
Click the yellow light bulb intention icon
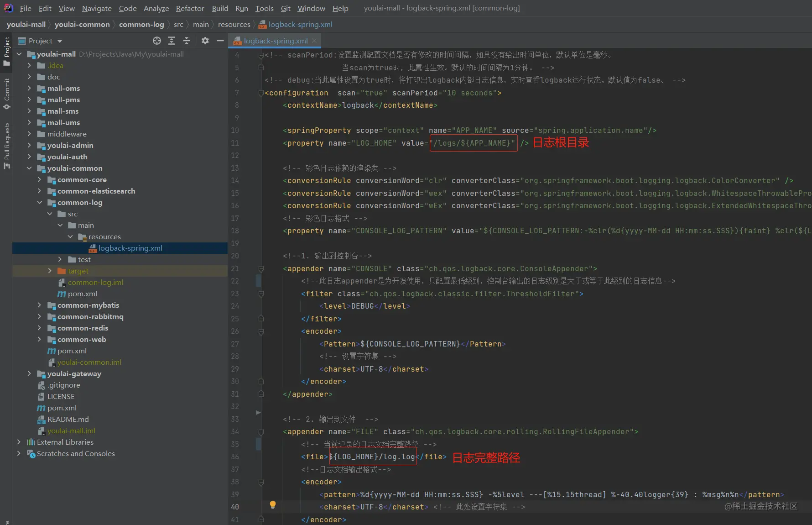[x=273, y=504]
